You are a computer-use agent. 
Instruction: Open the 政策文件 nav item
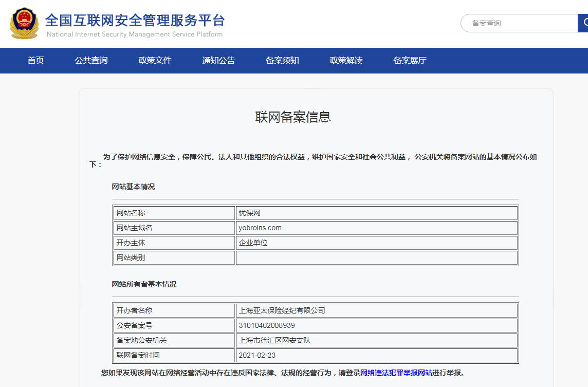[x=155, y=60]
